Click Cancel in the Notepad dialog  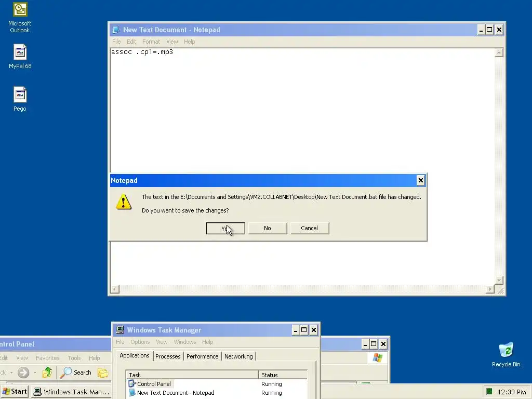(310, 228)
